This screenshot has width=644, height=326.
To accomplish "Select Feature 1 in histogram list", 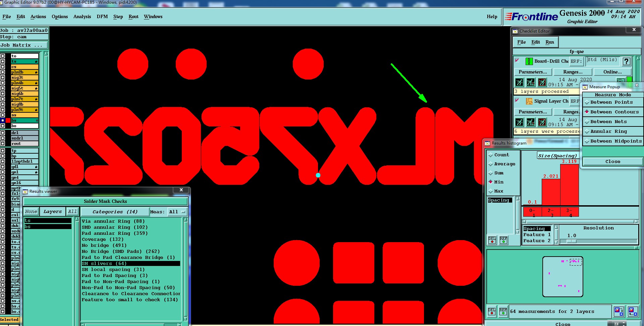I will point(537,235).
